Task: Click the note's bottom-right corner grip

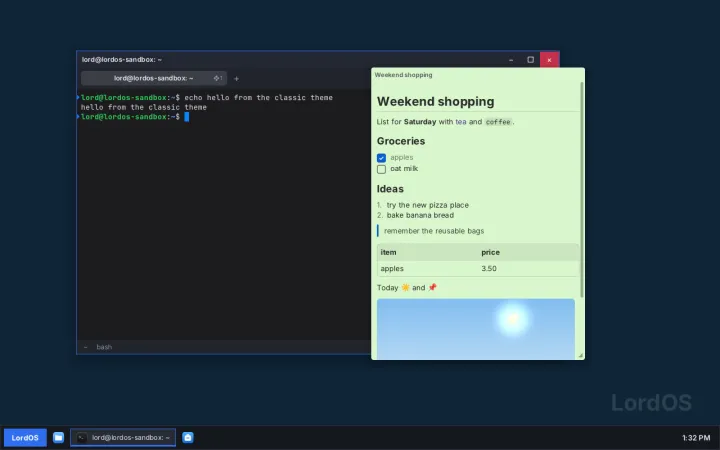Action: point(580,355)
